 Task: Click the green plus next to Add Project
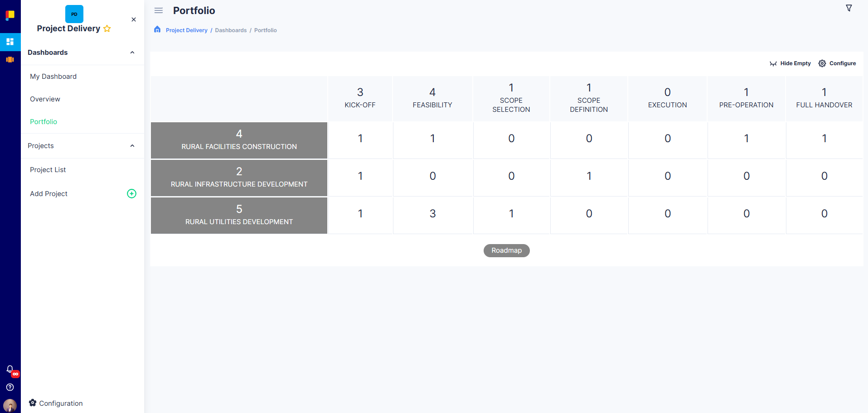click(131, 193)
